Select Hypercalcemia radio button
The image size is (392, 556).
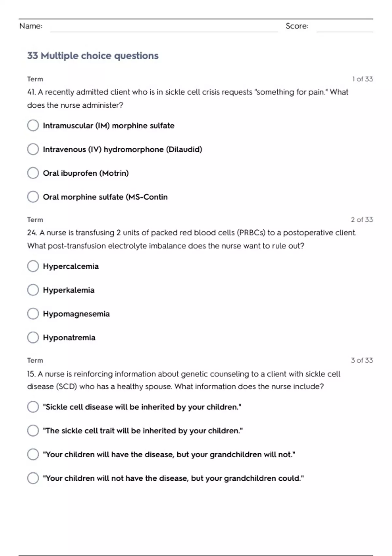click(33, 266)
